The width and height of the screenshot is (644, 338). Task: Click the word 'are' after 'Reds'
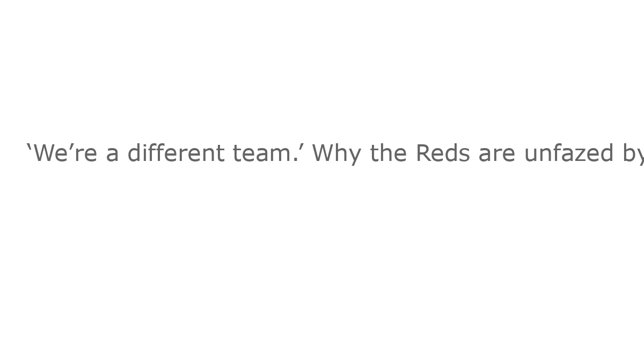[x=497, y=156]
